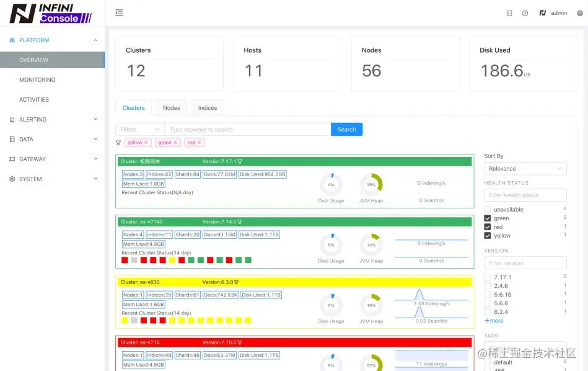Expand the DATA menu chevron
Screen dimensions: 588x371
pyautogui.click(x=95, y=139)
